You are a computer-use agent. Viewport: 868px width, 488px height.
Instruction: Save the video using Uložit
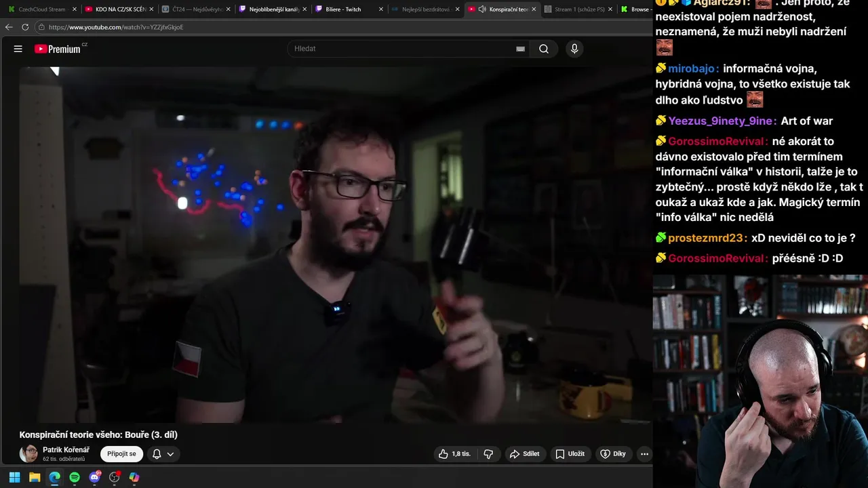click(x=570, y=454)
